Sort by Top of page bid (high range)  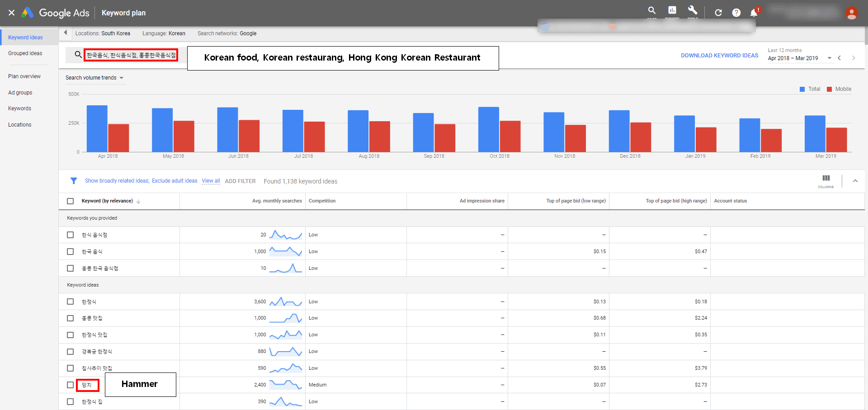[x=676, y=201]
